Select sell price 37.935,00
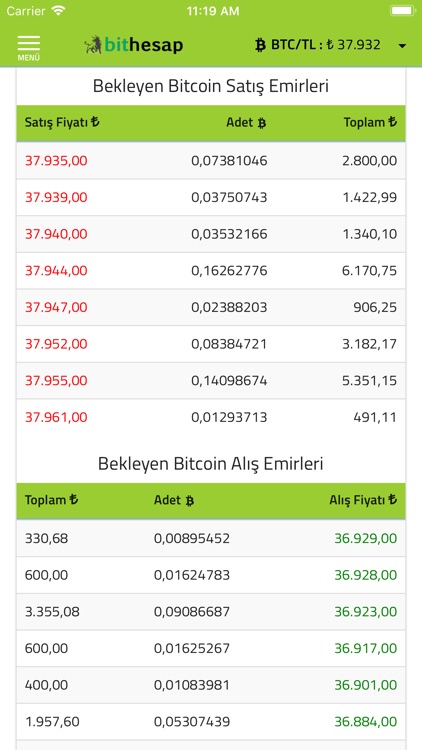Viewport: 422px width, 750px height. (56, 161)
